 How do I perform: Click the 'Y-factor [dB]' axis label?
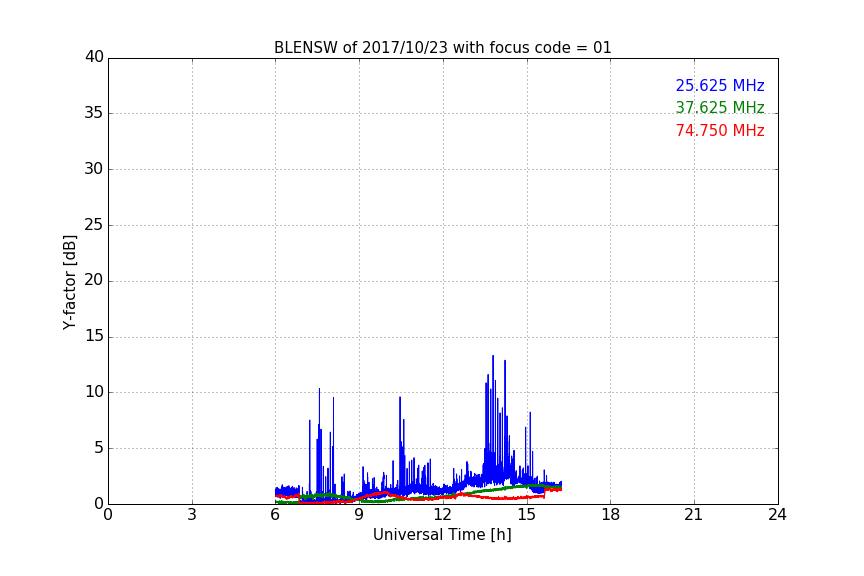pyautogui.click(x=69, y=282)
